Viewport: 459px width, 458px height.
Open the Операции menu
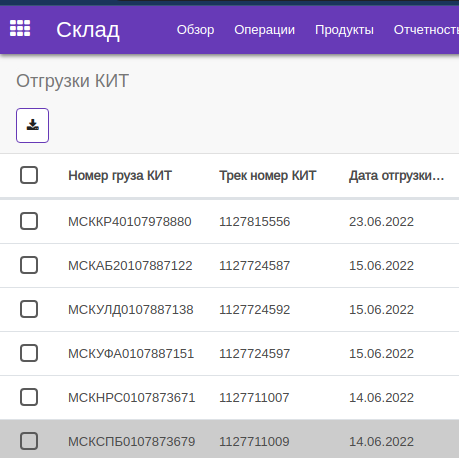[x=264, y=30]
